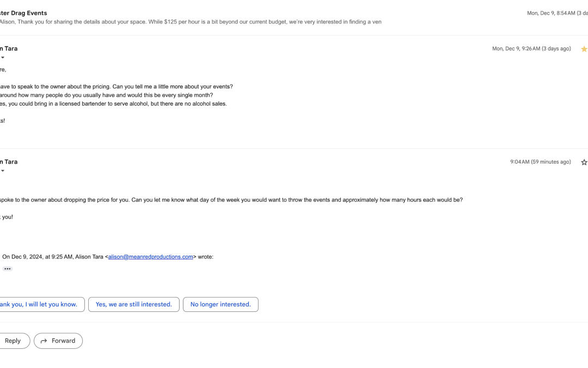Image resolution: width=588 pixels, height=368 pixels.
Task: Choose 'No longer interested.' smart reply
Action: pyautogui.click(x=220, y=304)
